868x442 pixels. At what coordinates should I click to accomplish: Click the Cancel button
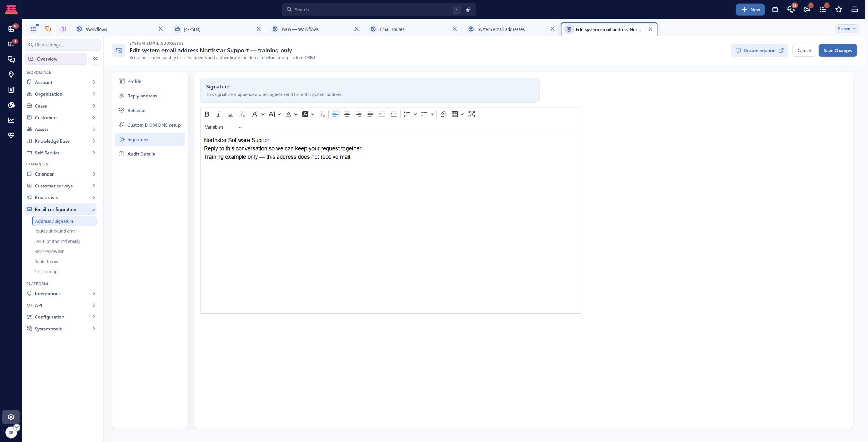(x=804, y=50)
